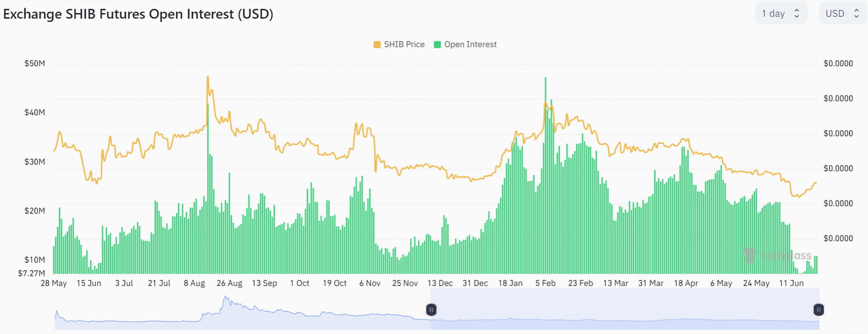
Task: Grab the right range slider handle
Action: click(819, 310)
